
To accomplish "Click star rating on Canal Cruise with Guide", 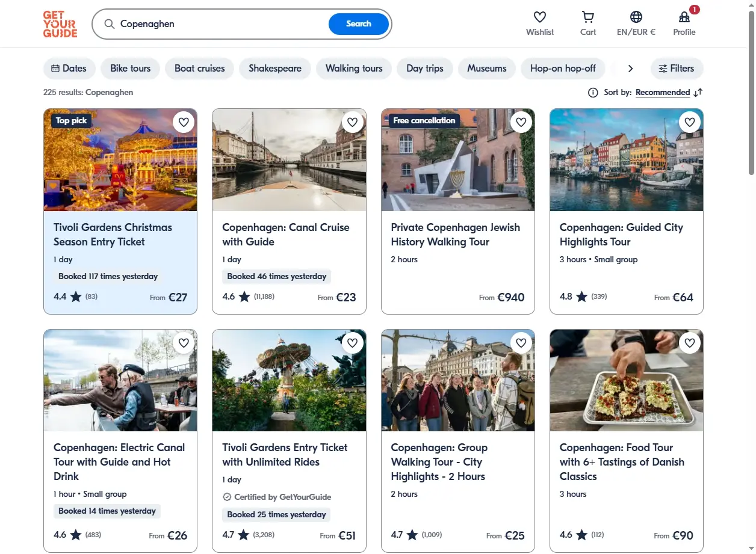I will [x=244, y=297].
